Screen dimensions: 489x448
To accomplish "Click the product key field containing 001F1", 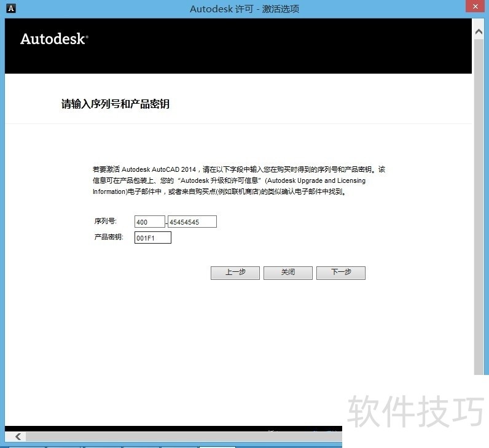I will point(153,238).
